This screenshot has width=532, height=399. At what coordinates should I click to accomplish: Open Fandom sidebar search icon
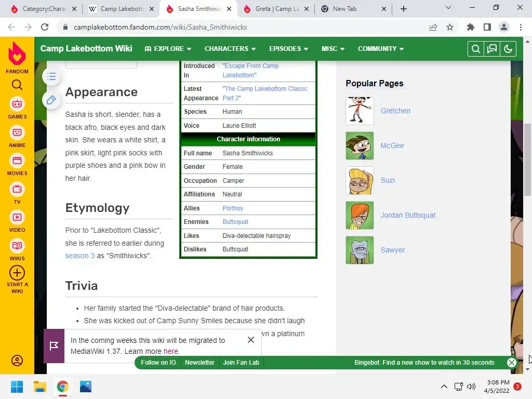pyautogui.click(x=17, y=85)
